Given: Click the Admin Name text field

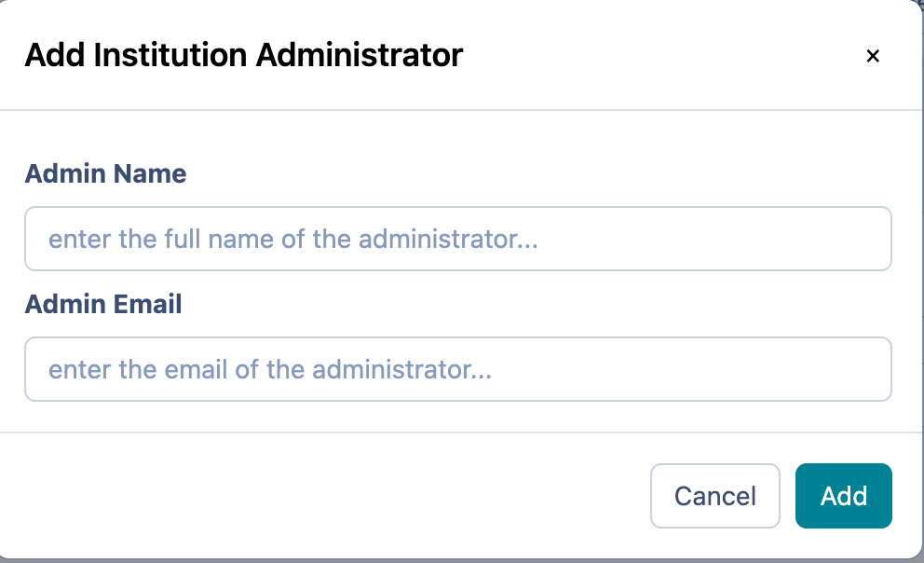Looking at the screenshot, I should pos(457,239).
